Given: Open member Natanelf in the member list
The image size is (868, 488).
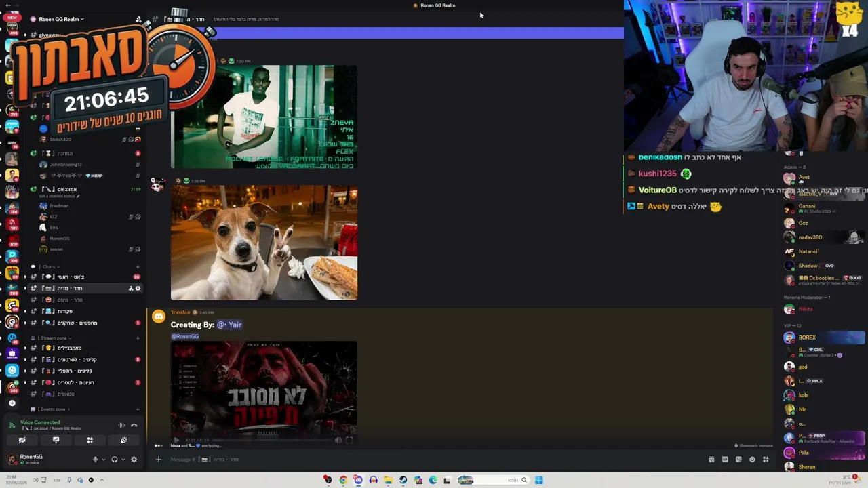Looking at the screenshot, I should point(825,251).
